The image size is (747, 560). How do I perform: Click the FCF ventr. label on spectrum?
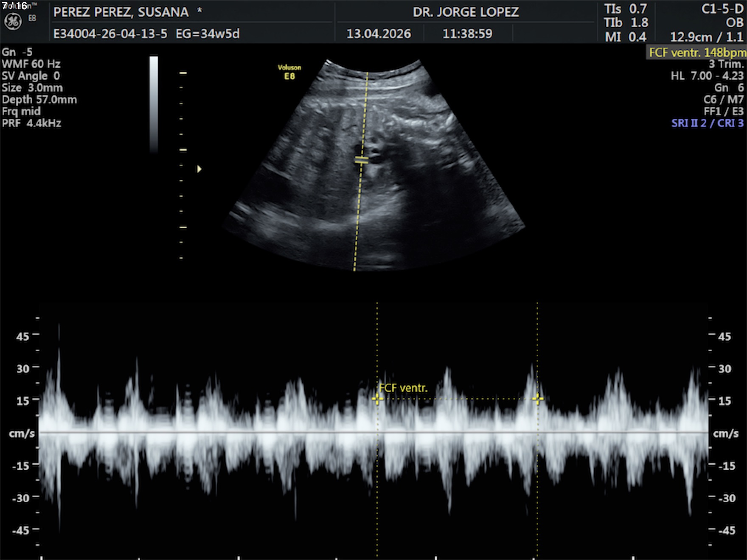(x=403, y=388)
